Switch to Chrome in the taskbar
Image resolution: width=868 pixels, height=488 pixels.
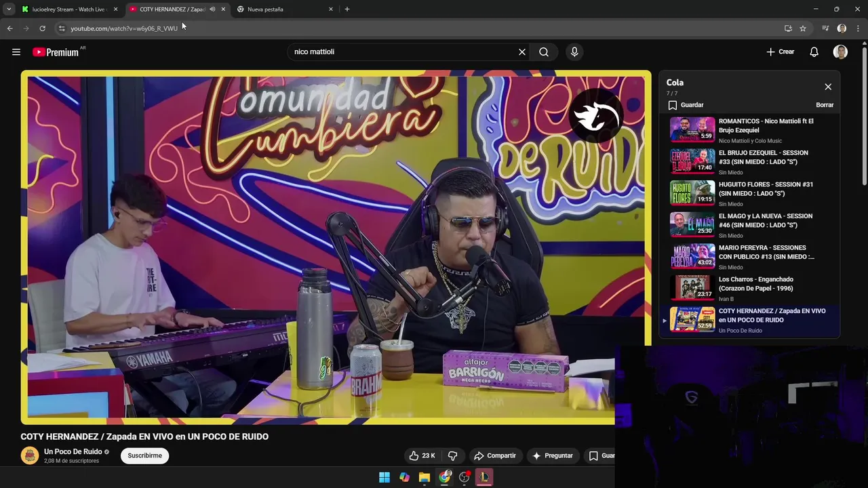click(x=444, y=477)
